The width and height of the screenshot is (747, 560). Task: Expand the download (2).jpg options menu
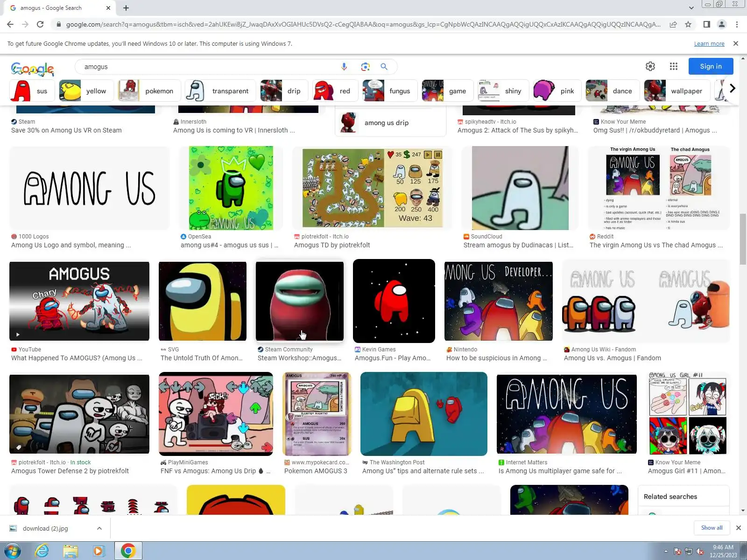click(x=99, y=528)
